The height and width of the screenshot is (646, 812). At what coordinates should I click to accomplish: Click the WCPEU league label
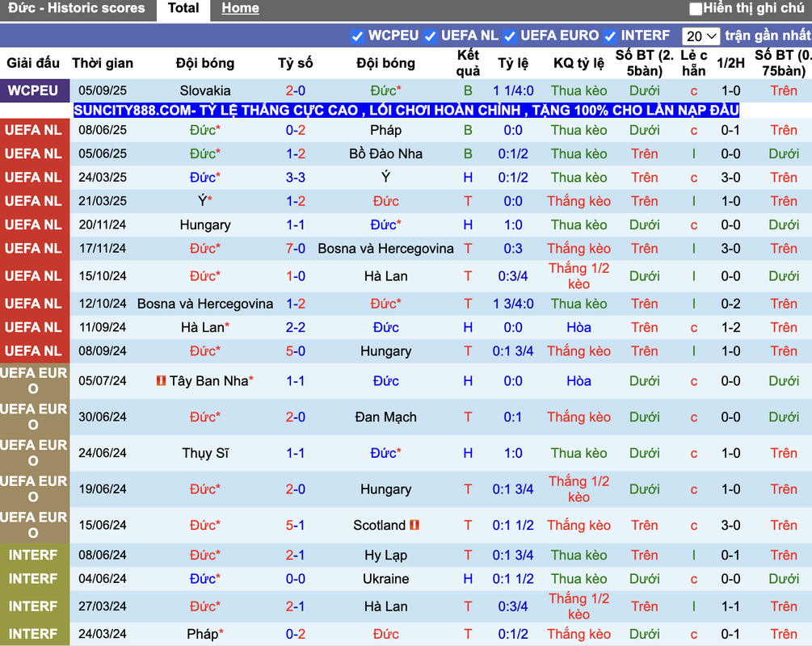(33, 90)
